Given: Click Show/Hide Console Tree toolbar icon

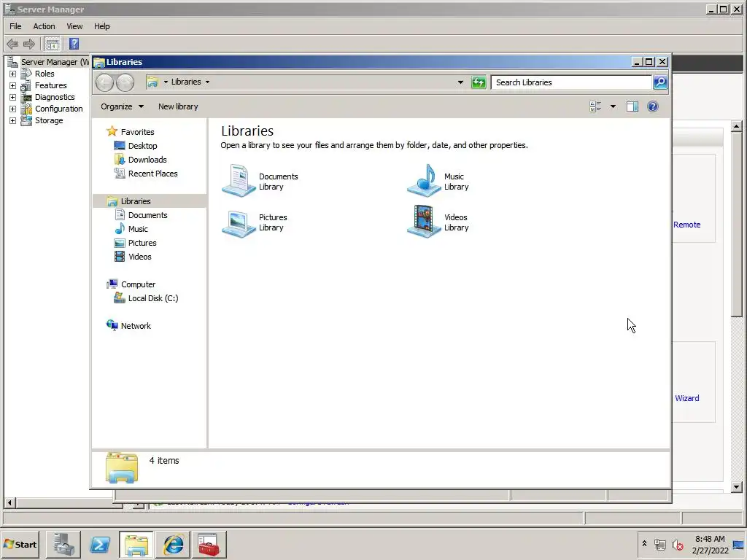Looking at the screenshot, I should tap(53, 44).
